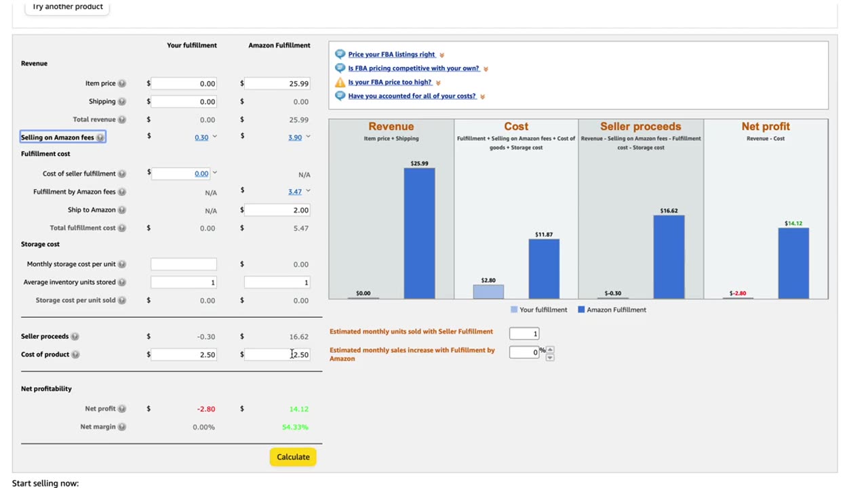The width and height of the screenshot is (868, 488).
Task: Expand chevron after Is your FBA price too high
Action: 439,83
